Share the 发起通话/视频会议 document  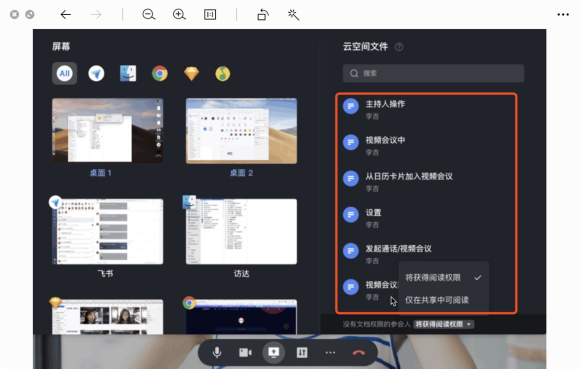click(x=426, y=254)
